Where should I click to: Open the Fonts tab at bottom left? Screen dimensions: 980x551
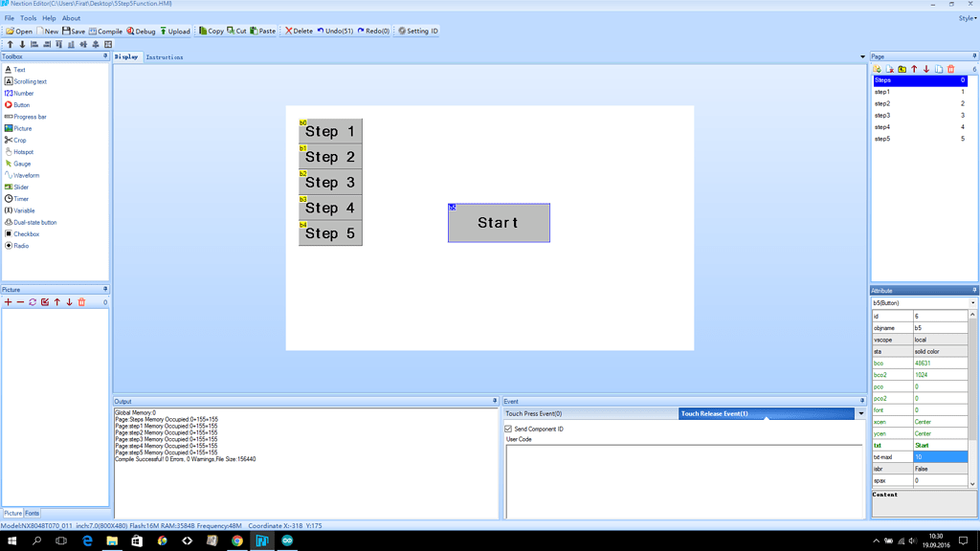tap(32, 513)
